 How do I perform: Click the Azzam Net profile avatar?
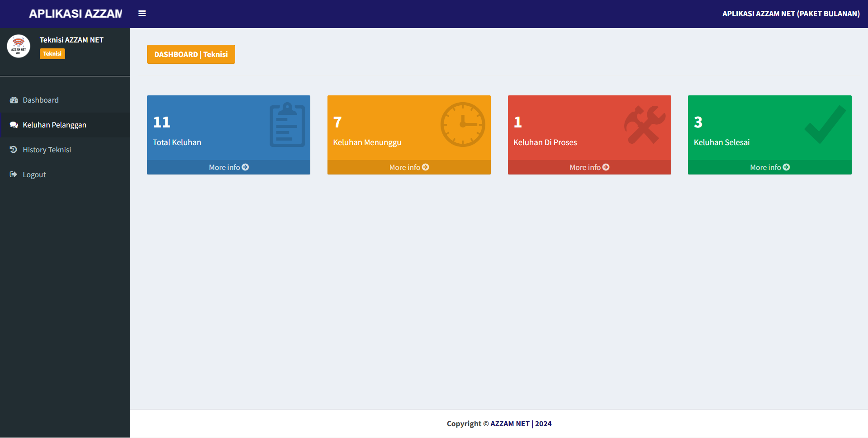19,46
